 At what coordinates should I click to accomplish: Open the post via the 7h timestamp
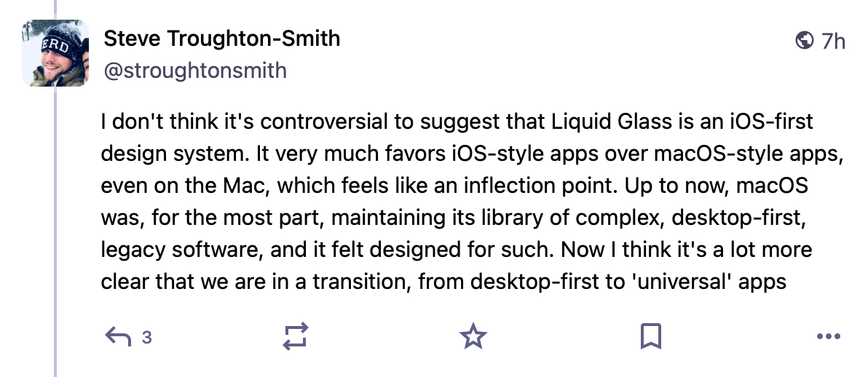[x=834, y=41]
